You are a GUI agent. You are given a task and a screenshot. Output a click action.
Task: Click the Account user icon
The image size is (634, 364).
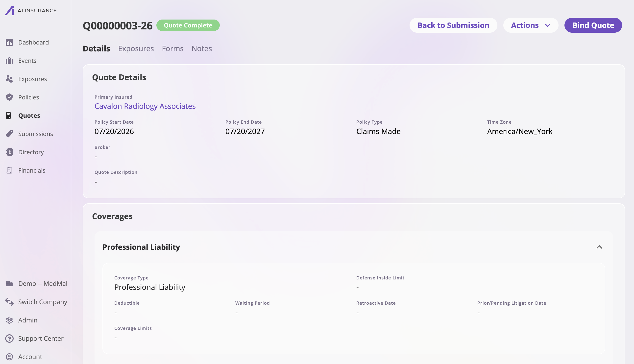click(9, 357)
